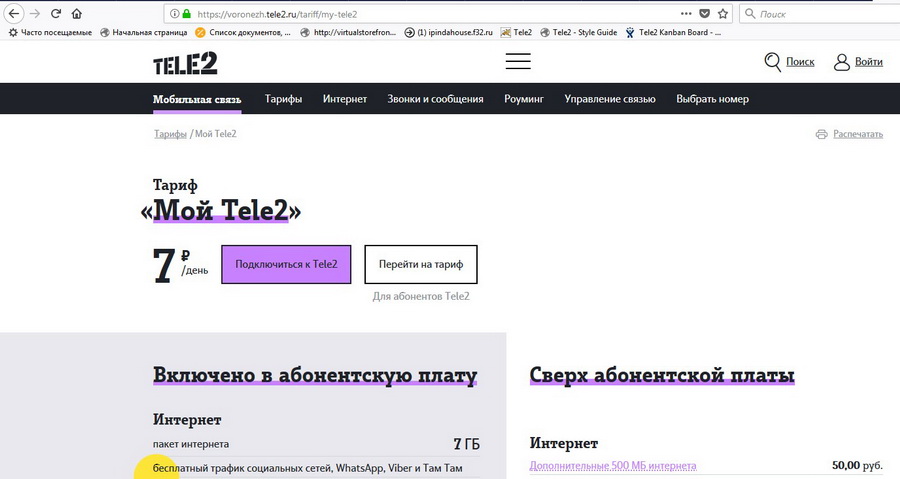Click the magnifier in browser search box

750,14
